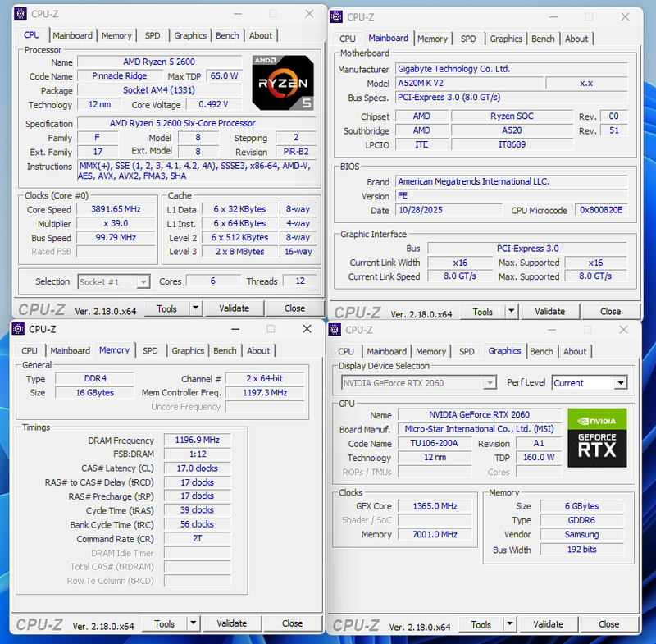Click the Pinnacle Ridge code name value
The height and width of the screenshot is (644, 656).
click(120, 75)
